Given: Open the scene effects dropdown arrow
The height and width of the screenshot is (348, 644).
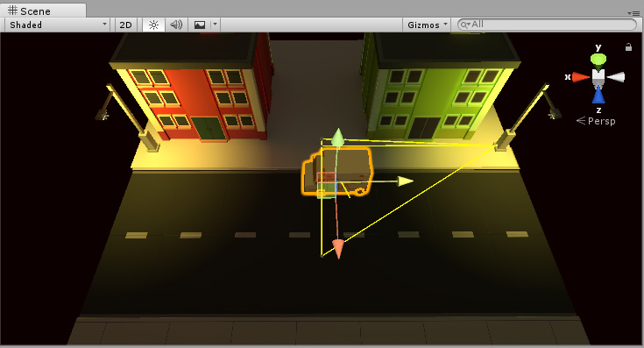Looking at the screenshot, I should [216, 25].
